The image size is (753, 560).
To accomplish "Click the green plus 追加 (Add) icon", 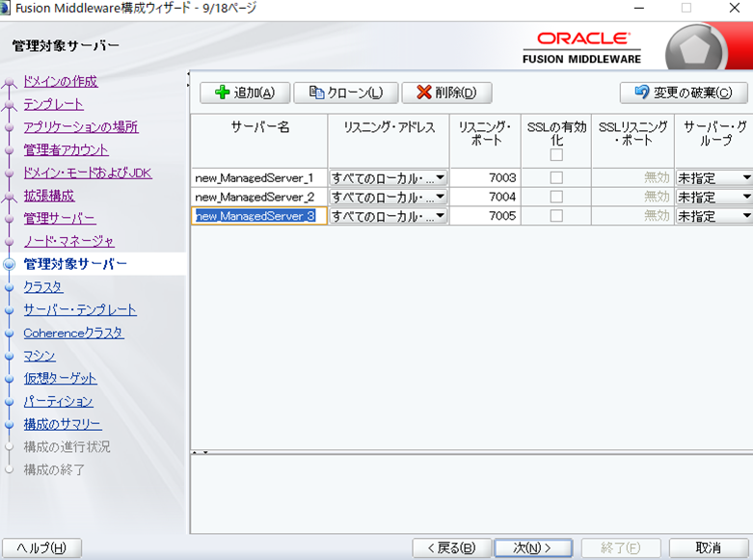I will (x=223, y=93).
